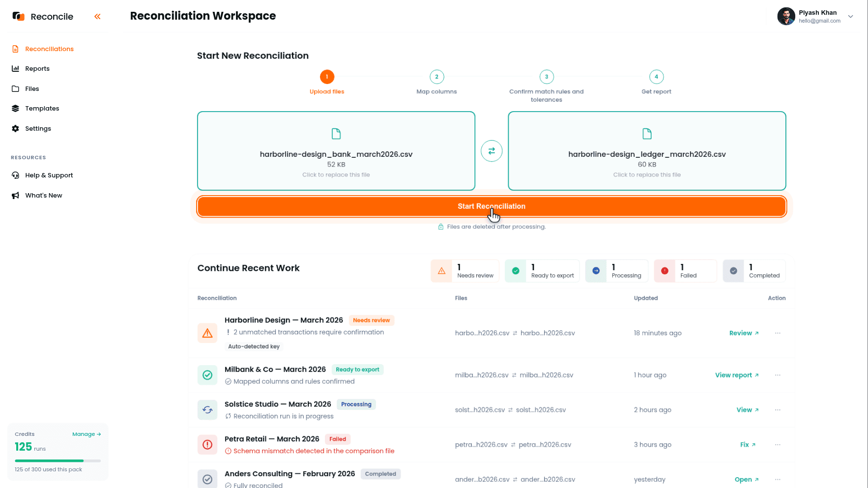
Task: Filter by Ready to export status
Action: click(x=542, y=271)
